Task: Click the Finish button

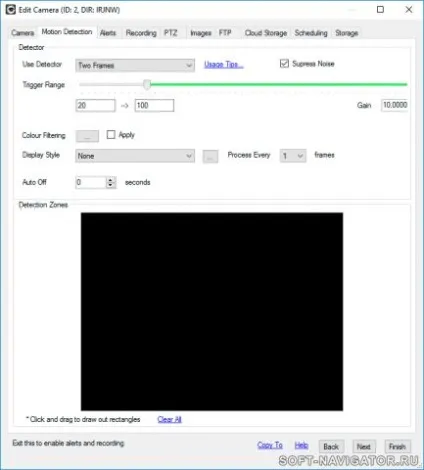Action: click(x=397, y=447)
